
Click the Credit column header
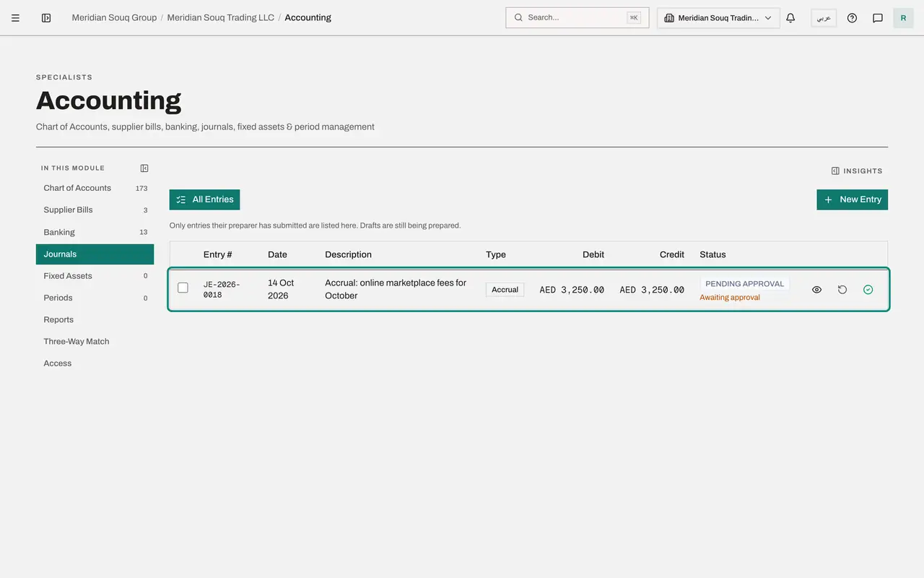point(672,254)
